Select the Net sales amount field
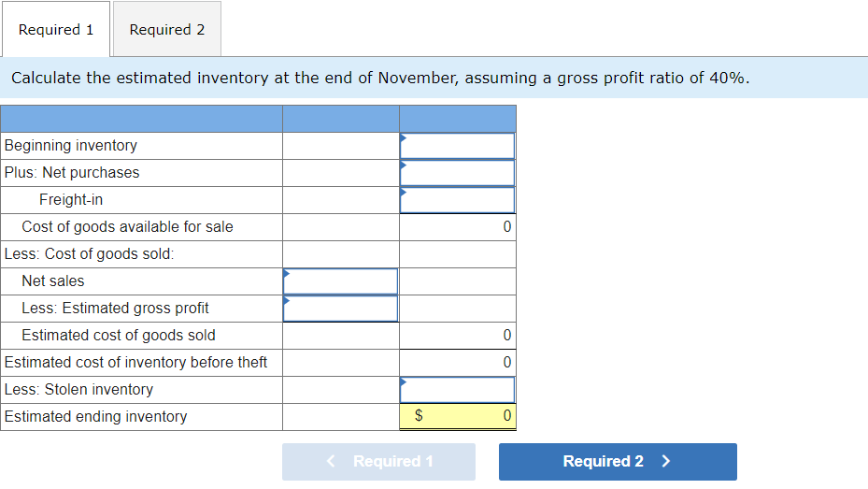Screen dimensions: 868x489 pos(341,281)
